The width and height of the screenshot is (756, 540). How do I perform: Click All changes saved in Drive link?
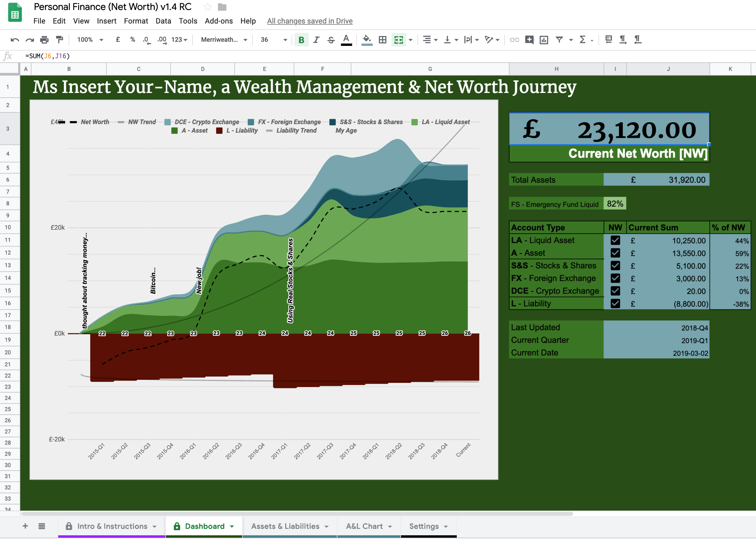point(310,21)
